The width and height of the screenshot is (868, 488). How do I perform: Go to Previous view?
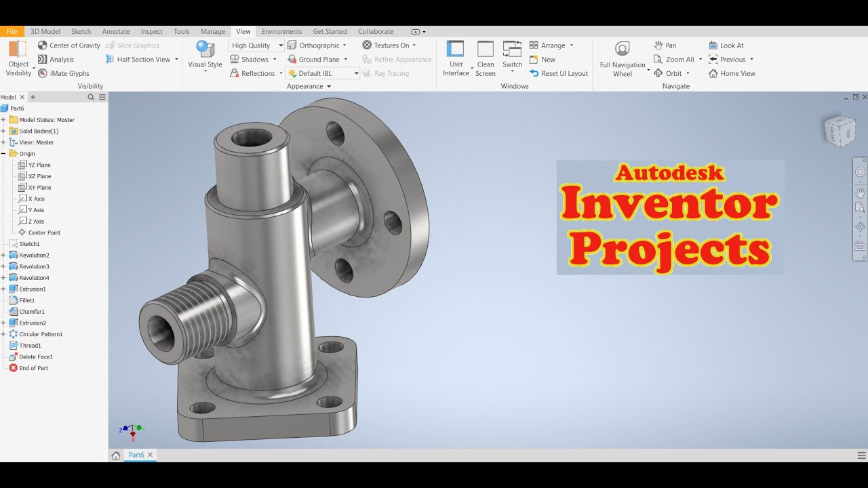(x=727, y=60)
